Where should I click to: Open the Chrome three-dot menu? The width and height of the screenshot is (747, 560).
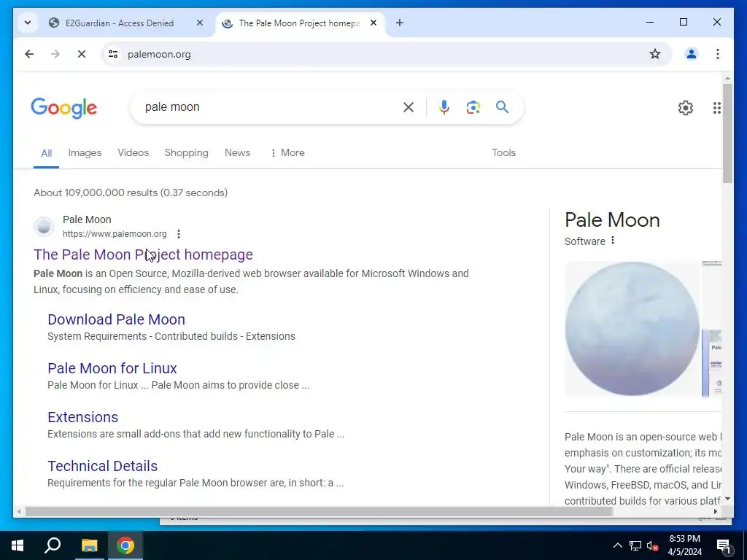pos(718,54)
